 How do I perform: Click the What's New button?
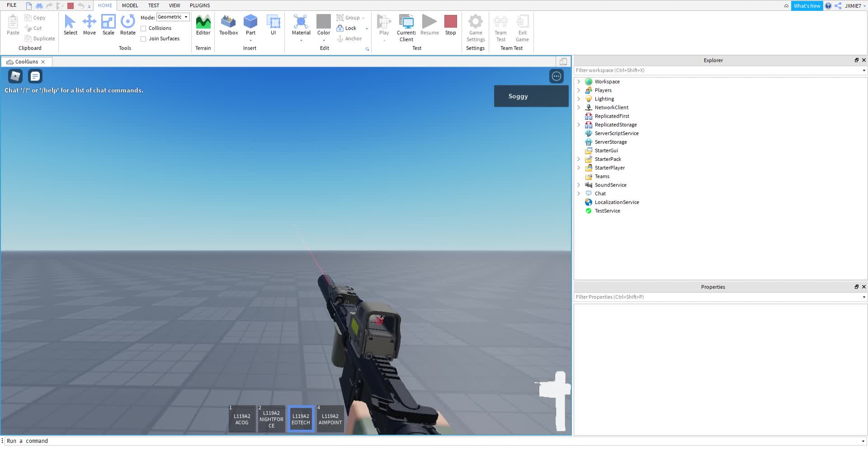tap(807, 6)
